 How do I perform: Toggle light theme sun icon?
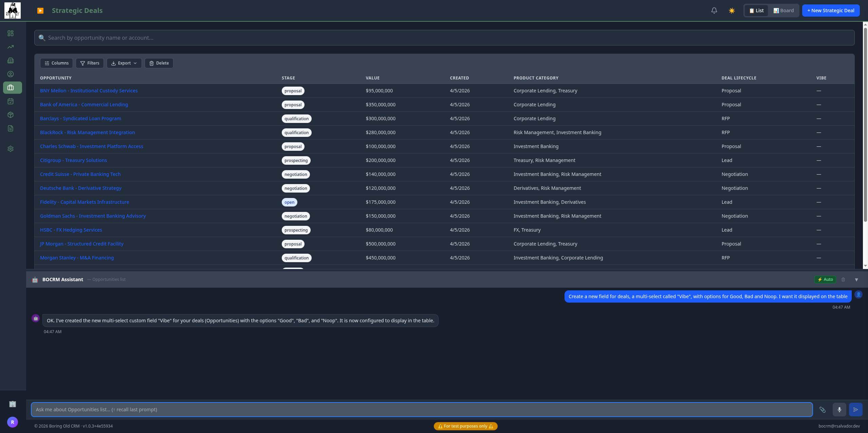(x=732, y=11)
